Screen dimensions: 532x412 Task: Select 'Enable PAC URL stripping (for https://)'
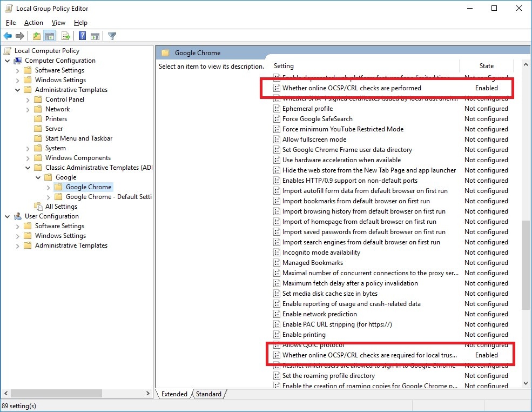(x=393, y=324)
